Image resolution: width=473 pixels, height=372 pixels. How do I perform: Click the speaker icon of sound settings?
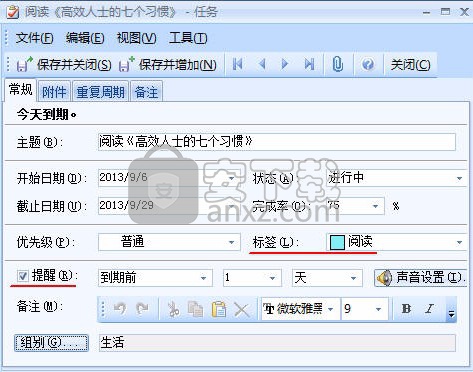384,278
